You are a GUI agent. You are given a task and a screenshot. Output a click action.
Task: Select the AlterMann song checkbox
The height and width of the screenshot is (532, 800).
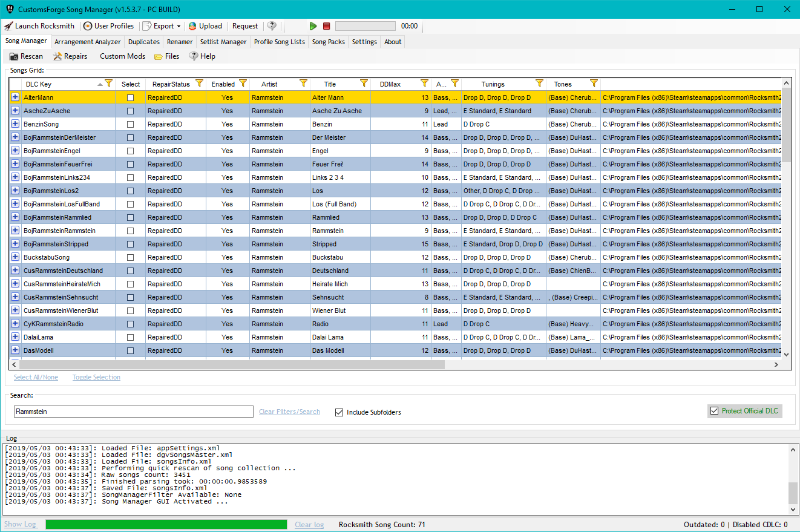coord(131,97)
